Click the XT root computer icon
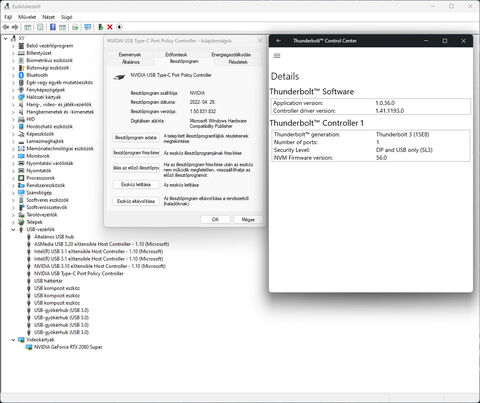This screenshot has width=480, height=403. pos(14,38)
